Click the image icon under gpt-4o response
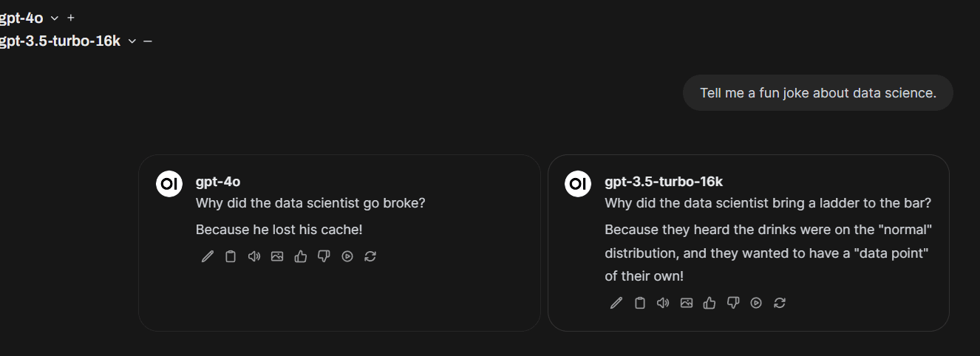The image size is (980, 356). point(277,256)
